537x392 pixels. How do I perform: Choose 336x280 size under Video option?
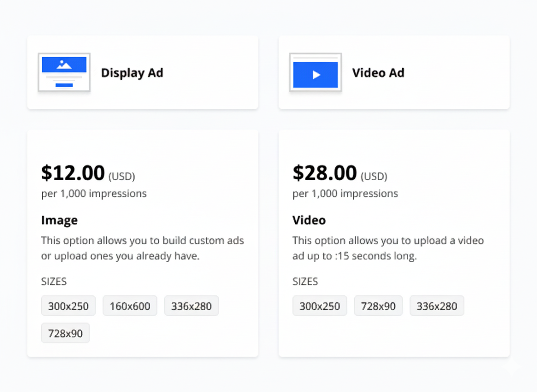click(437, 306)
